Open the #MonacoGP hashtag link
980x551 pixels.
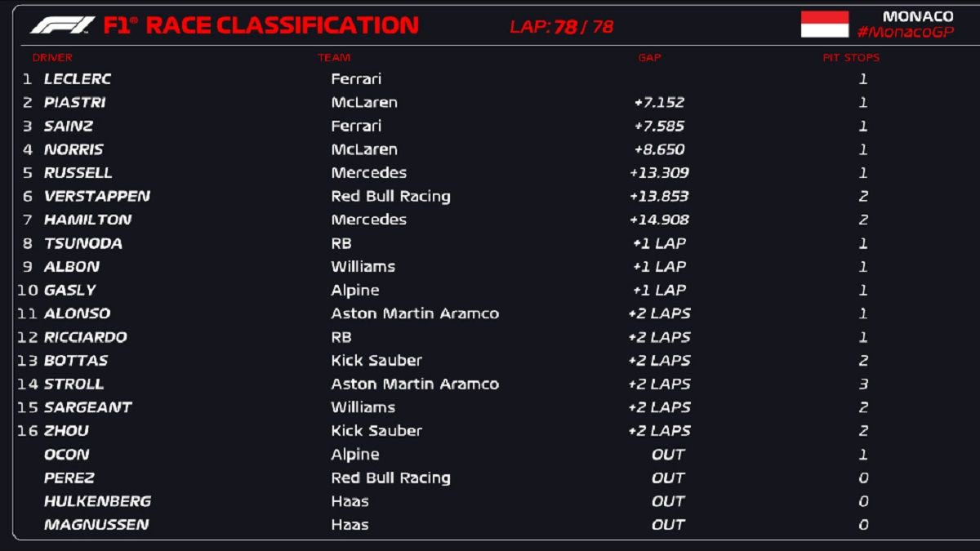(905, 32)
